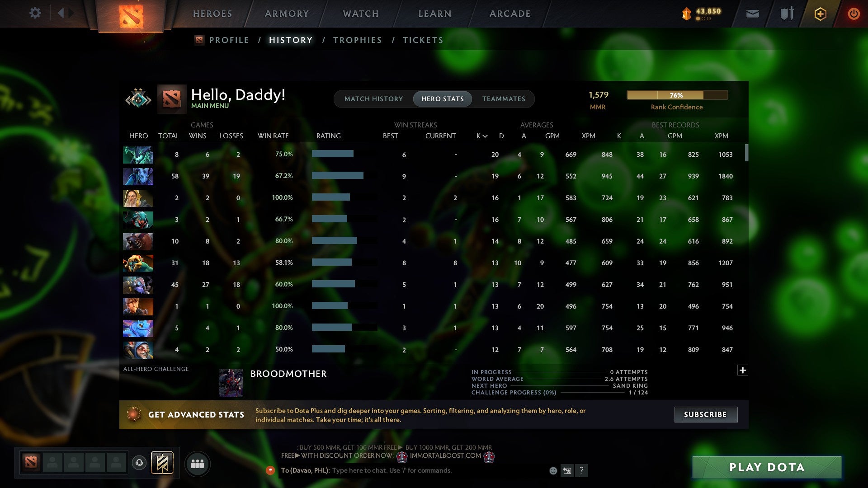The width and height of the screenshot is (868, 488).
Task: Click the red power exit icon
Action: tap(854, 14)
